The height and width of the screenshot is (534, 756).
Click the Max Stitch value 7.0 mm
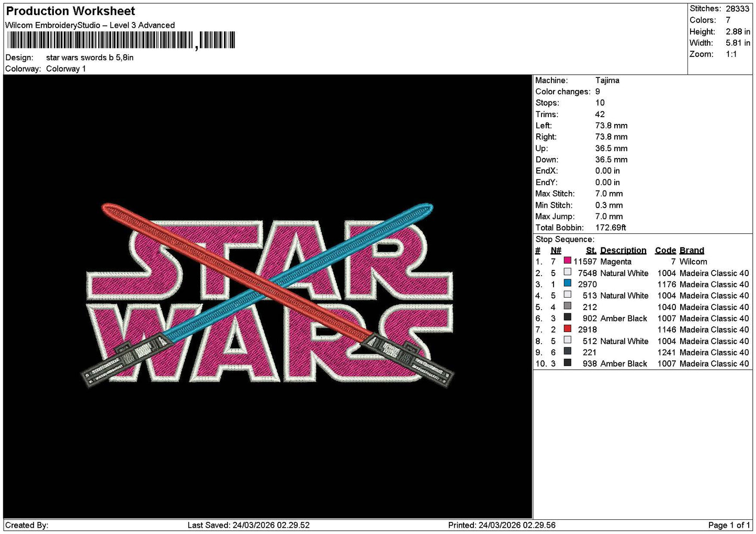click(609, 194)
